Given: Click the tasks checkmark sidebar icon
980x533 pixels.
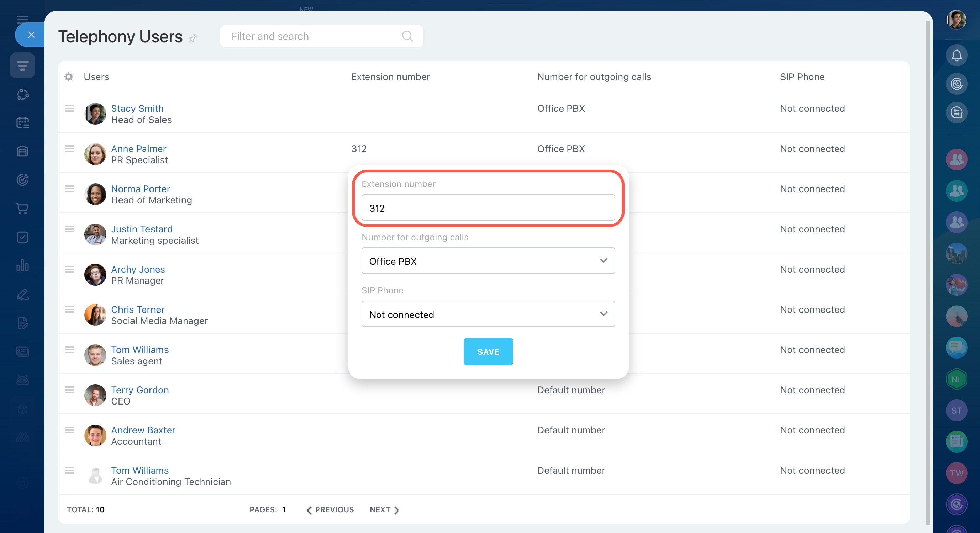Looking at the screenshot, I should click(22, 237).
